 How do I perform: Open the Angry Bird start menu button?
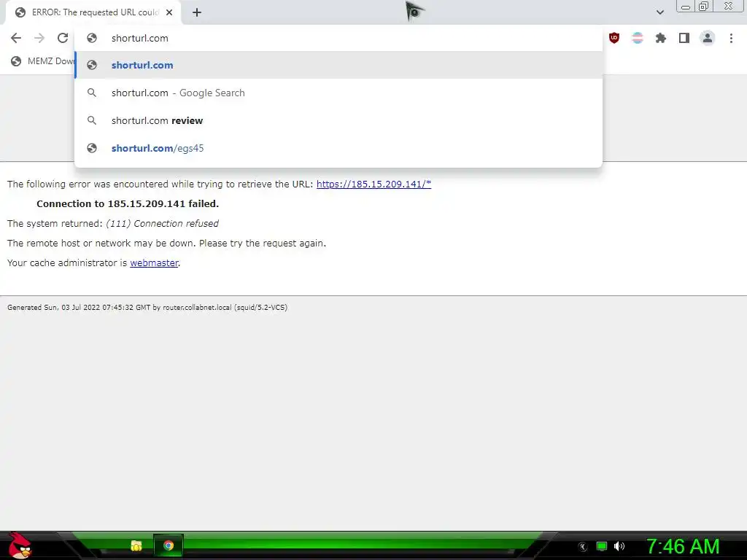click(20, 545)
